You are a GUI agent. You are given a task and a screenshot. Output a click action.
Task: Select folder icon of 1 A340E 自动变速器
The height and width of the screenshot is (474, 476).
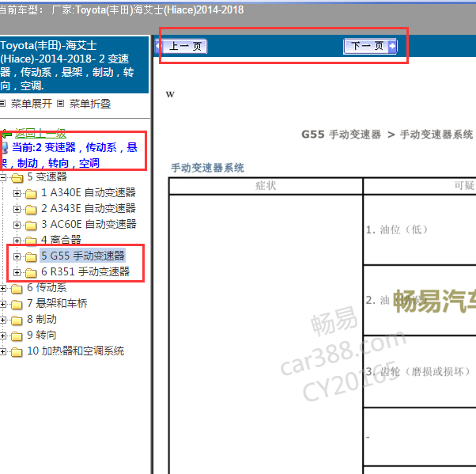click(31, 194)
